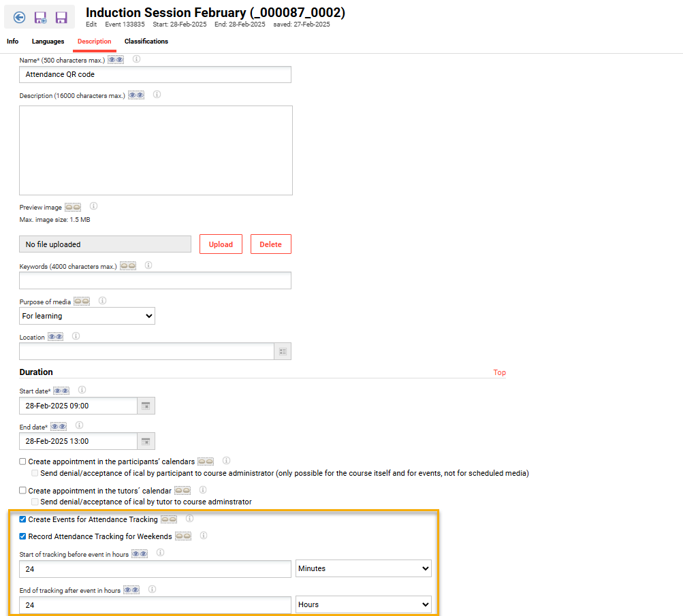
Task: Click the plain save disk icon
Action: coord(61,18)
